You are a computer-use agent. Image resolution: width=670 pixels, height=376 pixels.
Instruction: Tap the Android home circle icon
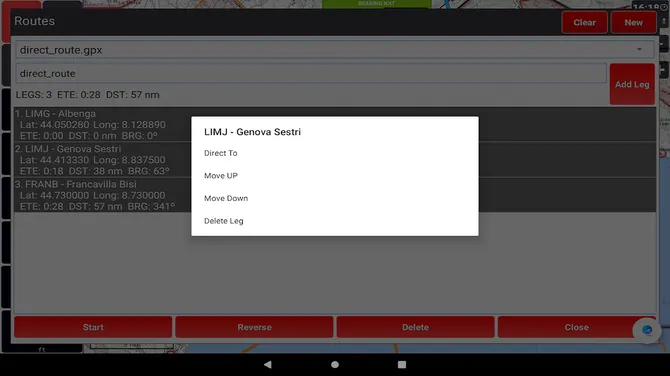coord(335,364)
